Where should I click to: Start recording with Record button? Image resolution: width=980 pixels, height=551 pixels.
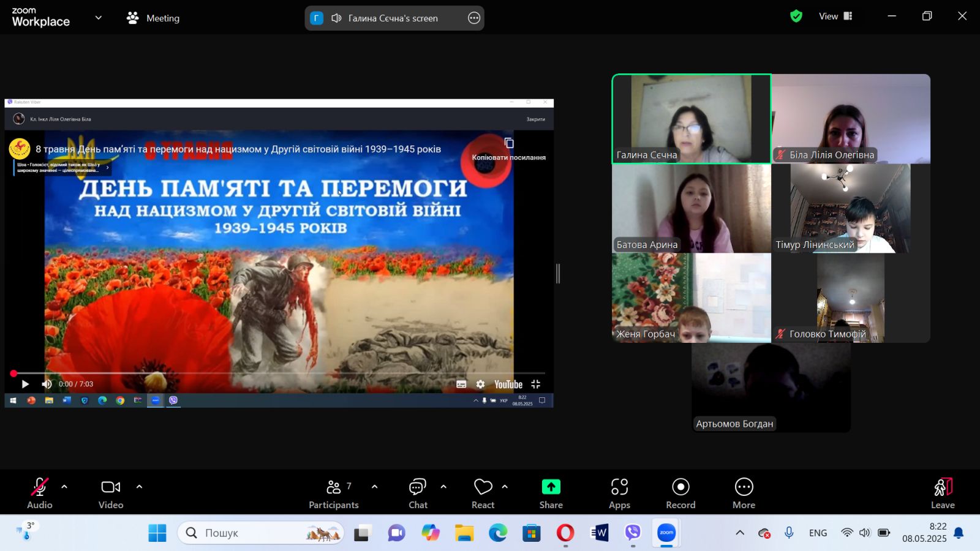pos(680,493)
